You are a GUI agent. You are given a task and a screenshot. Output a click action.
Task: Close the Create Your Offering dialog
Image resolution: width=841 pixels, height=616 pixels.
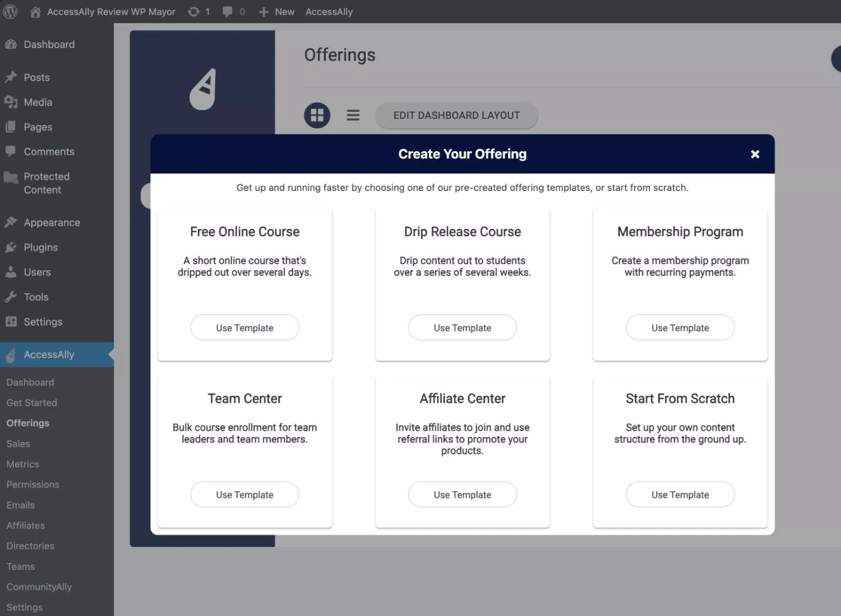click(x=755, y=154)
